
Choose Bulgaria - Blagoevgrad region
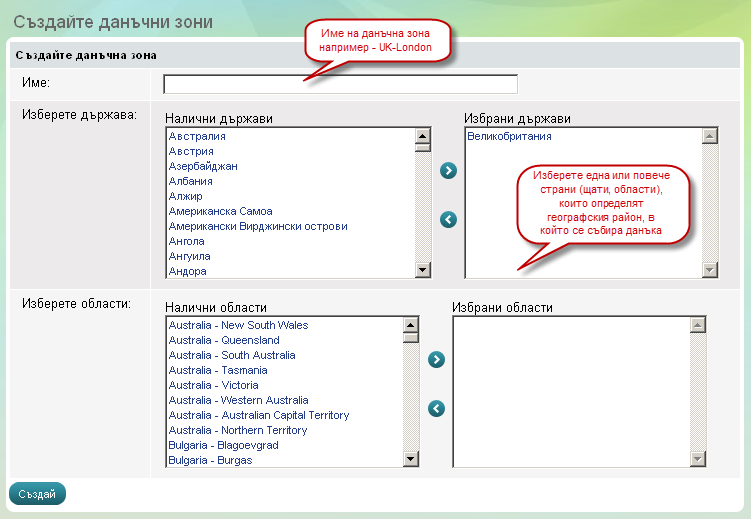tap(223, 445)
